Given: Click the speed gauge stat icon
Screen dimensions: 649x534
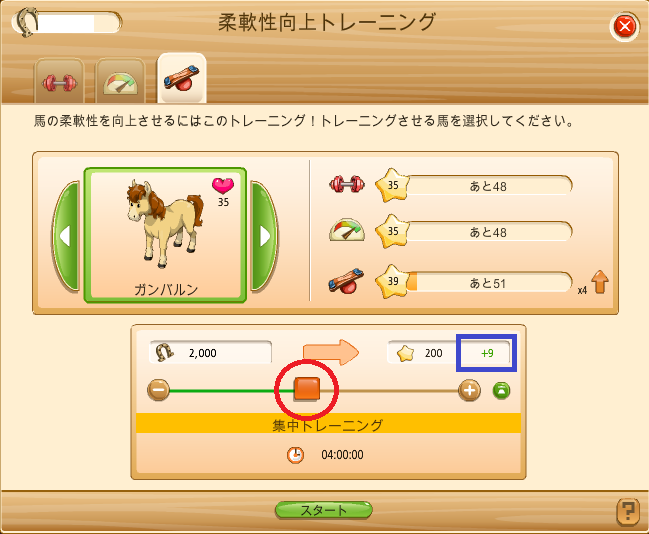Looking at the screenshot, I should click(x=347, y=230).
